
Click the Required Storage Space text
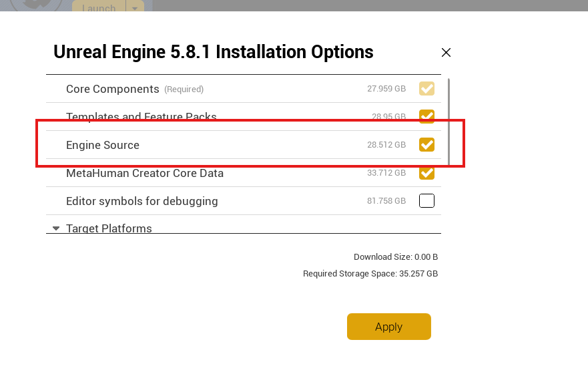pyautogui.click(x=370, y=274)
